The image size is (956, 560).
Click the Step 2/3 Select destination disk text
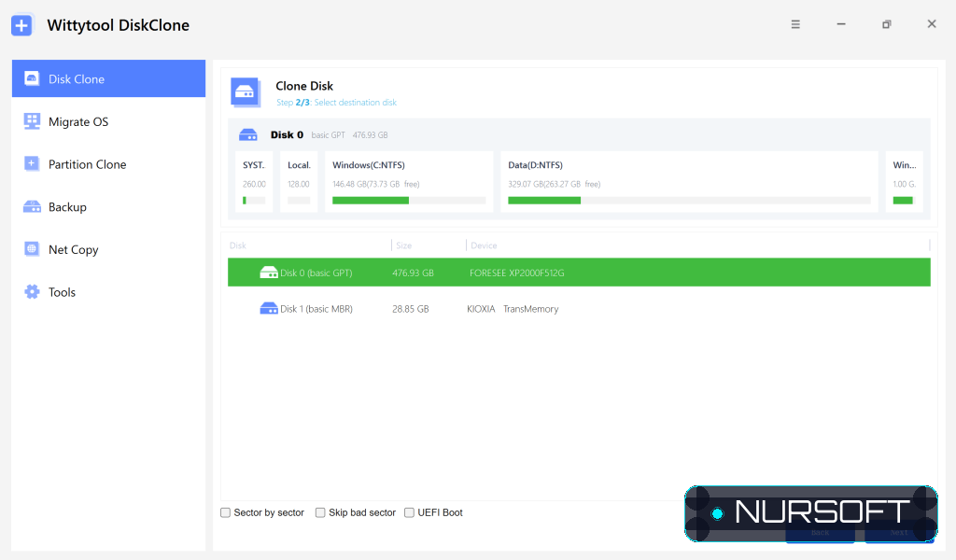(336, 103)
